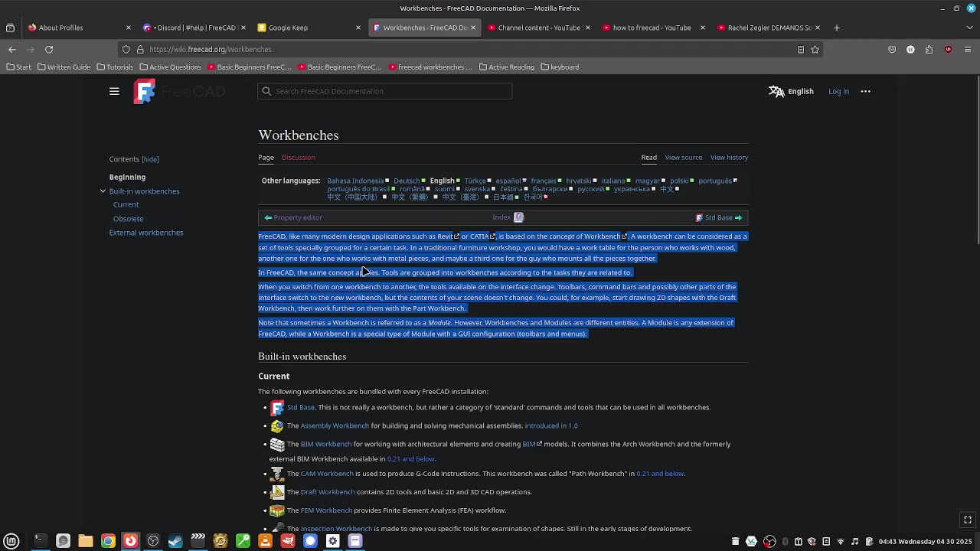The image size is (980, 551).
Task: Open the Assembly Workbench link
Action: [x=335, y=425]
